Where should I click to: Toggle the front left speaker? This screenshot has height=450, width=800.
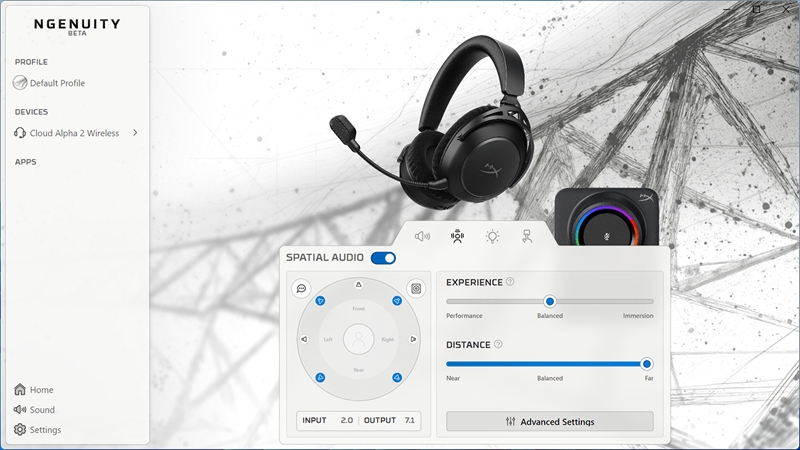coord(320,300)
